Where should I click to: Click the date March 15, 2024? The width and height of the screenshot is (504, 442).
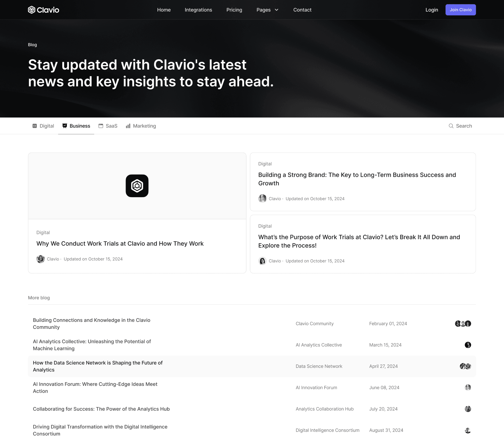[x=385, y=345]
